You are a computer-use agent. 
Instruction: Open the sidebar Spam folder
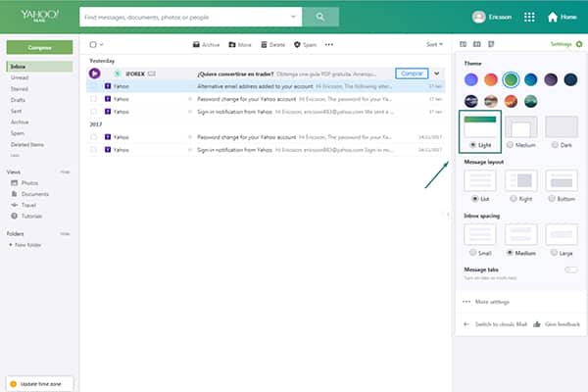(18, 133)
